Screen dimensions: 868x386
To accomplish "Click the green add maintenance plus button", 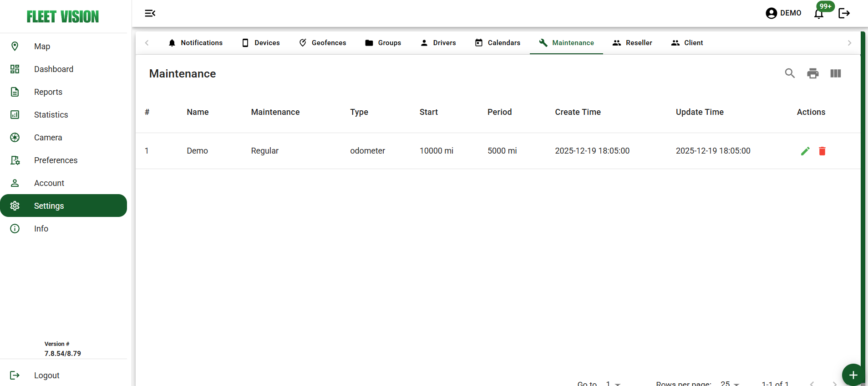I will (x=853, y=375).
